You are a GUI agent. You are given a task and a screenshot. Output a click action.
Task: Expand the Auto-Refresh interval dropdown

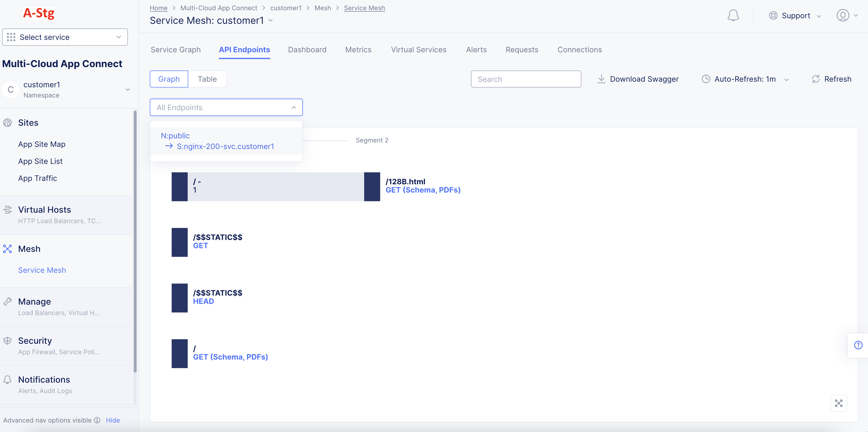click(x=787, y=79)
